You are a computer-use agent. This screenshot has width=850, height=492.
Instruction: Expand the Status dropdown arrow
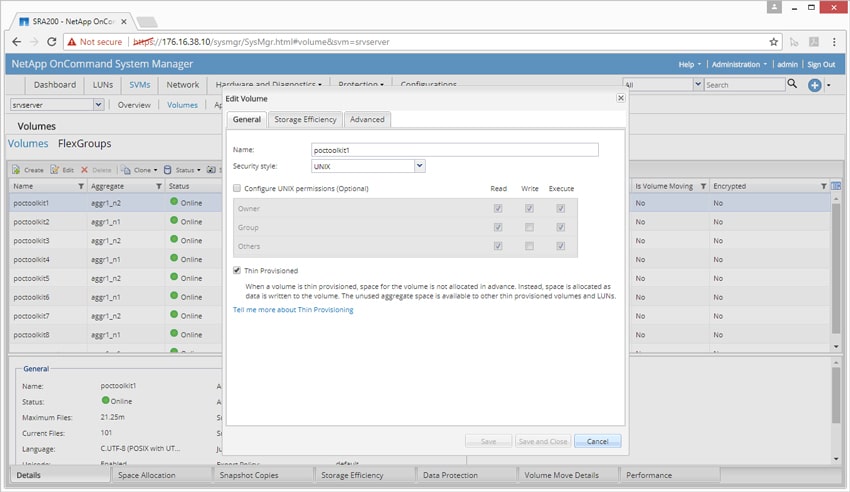point(198,170)
